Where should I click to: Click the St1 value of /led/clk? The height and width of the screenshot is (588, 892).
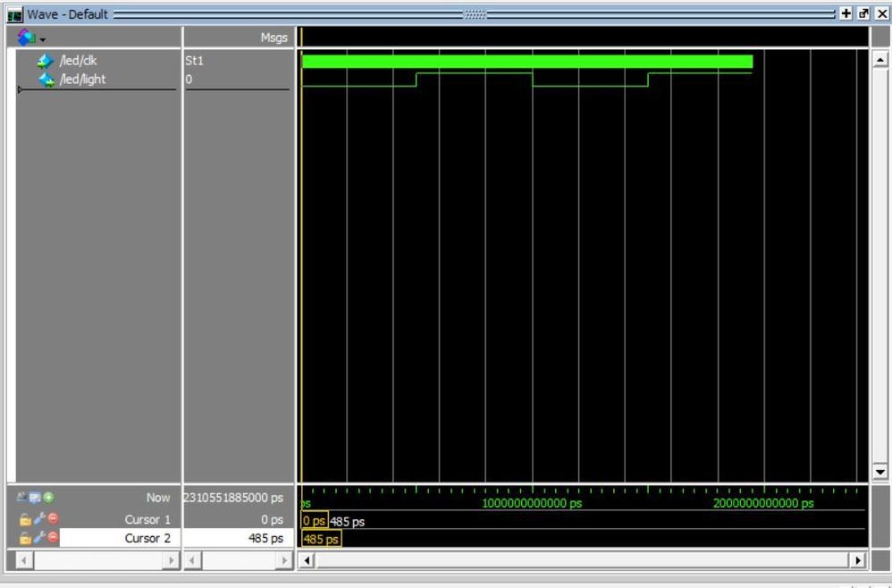tap(194, 60)
